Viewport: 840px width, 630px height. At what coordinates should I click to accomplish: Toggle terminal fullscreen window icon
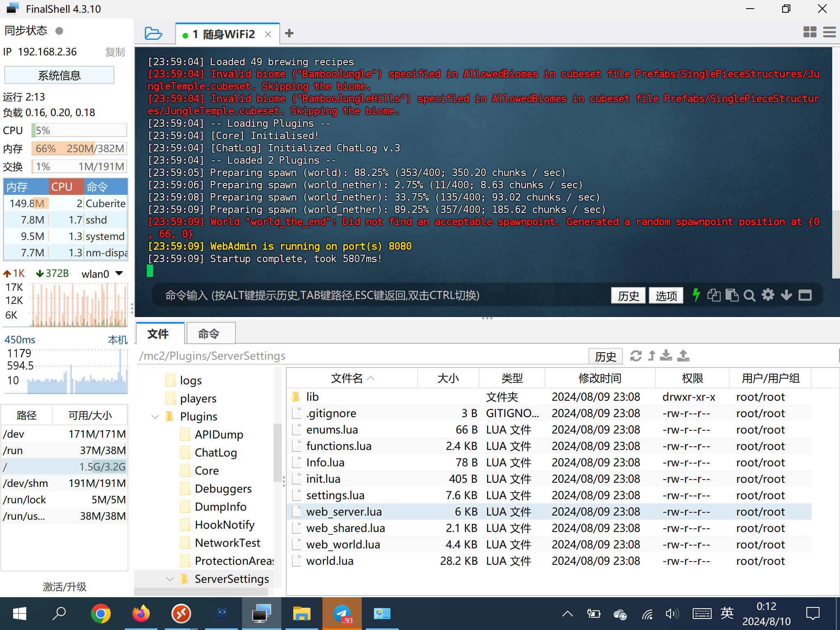tap(805, 295)
